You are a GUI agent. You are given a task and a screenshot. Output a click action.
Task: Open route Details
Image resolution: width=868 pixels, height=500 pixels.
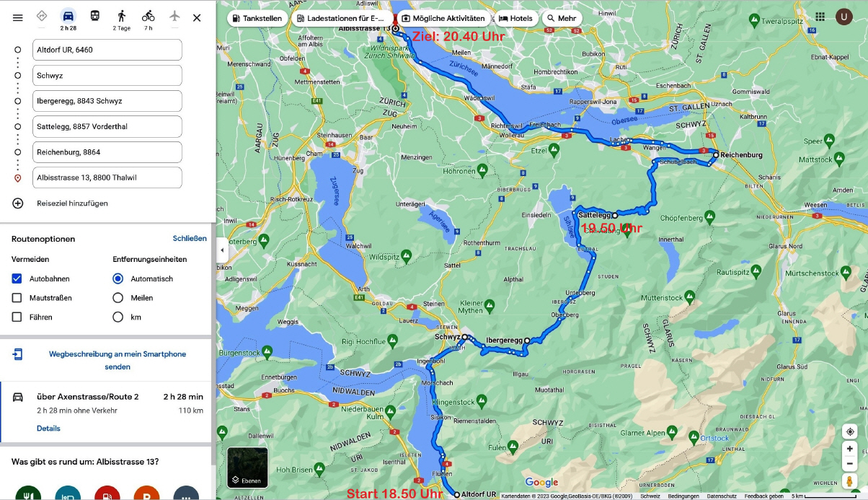point(48,429)
